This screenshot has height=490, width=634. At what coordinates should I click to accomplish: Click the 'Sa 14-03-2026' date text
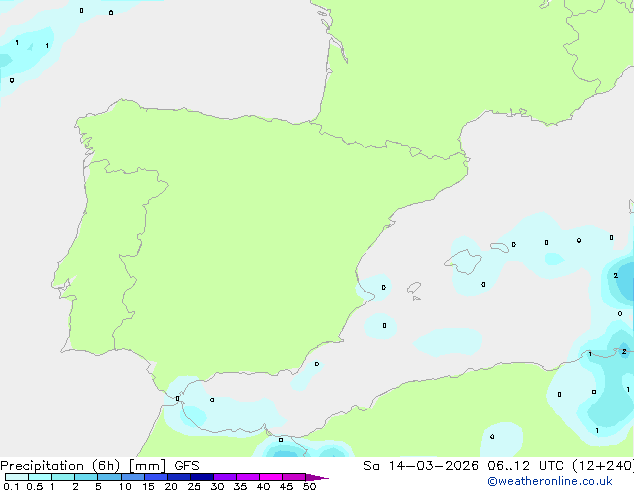point(421,466)
